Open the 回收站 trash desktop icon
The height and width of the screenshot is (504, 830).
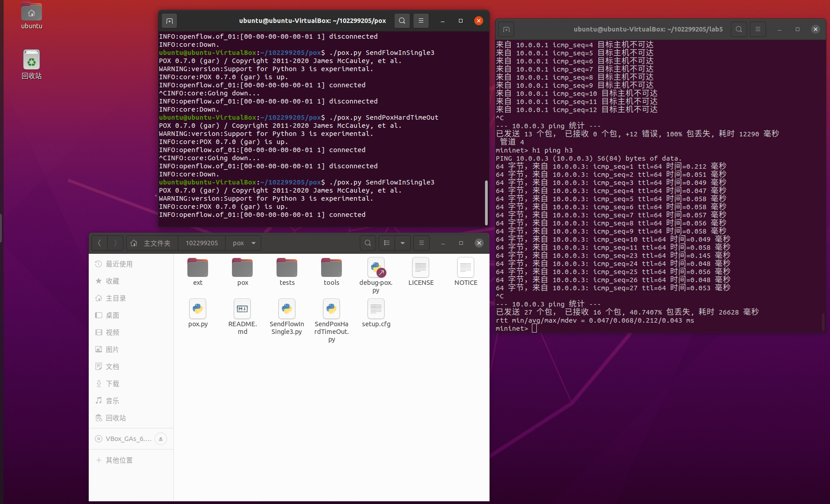32,64
